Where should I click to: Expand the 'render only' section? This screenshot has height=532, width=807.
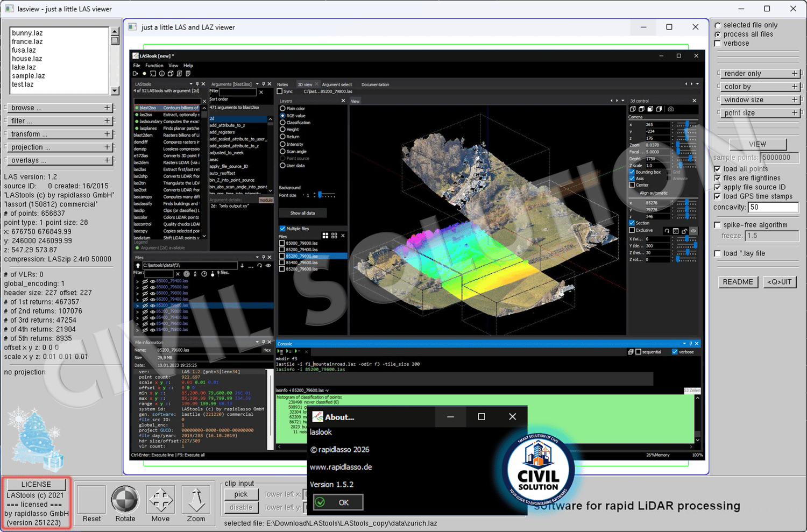tap(760, 74)
